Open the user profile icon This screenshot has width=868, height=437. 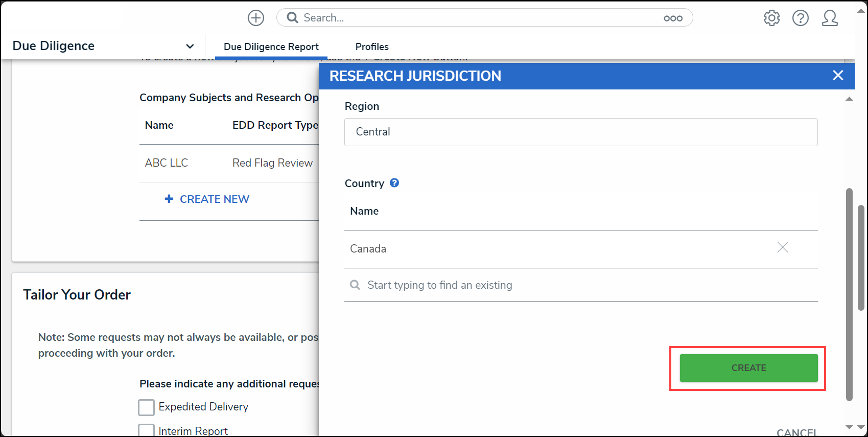830,18
